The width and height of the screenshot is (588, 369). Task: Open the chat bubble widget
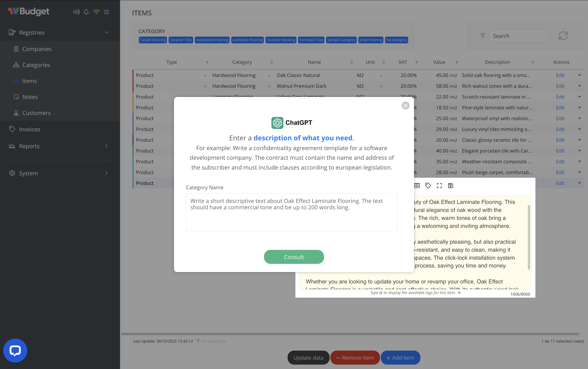coord(15,350)
